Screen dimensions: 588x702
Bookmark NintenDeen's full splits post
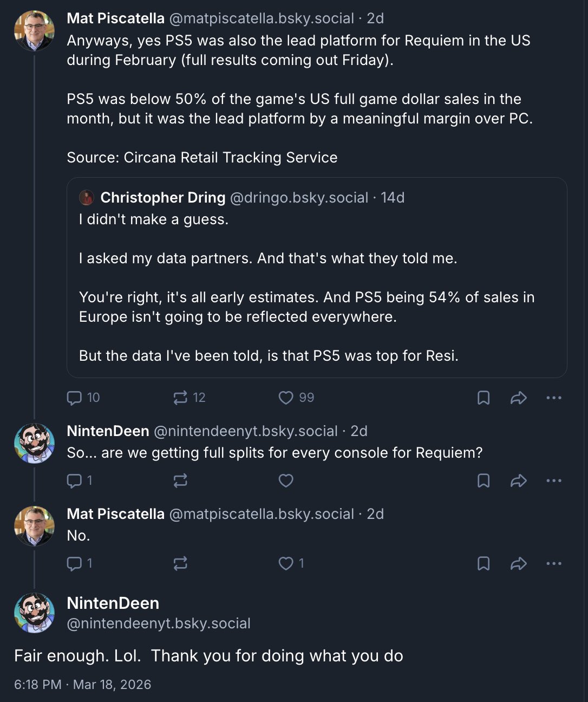pos(484,480)
